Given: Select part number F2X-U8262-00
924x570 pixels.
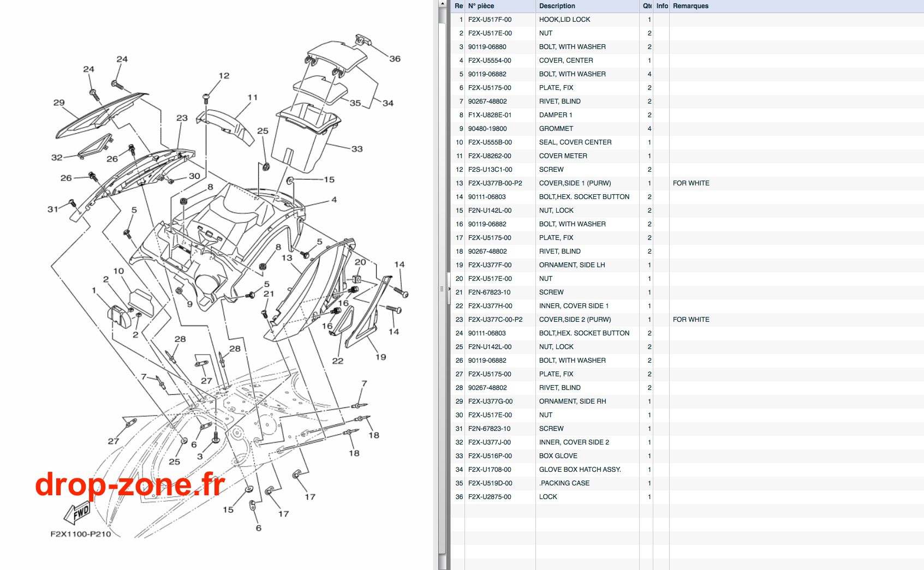Looking at the screenshot, I should (x=490, y=156).
